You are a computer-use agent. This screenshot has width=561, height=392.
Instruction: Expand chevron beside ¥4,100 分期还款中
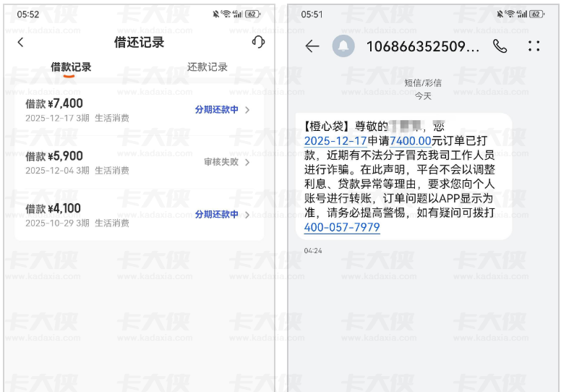[x=247, y=214]
